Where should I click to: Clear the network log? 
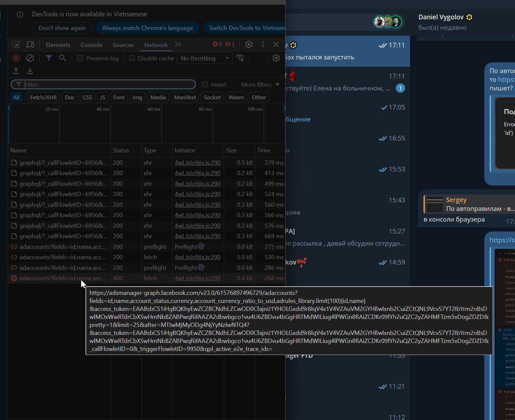(30, 58)
